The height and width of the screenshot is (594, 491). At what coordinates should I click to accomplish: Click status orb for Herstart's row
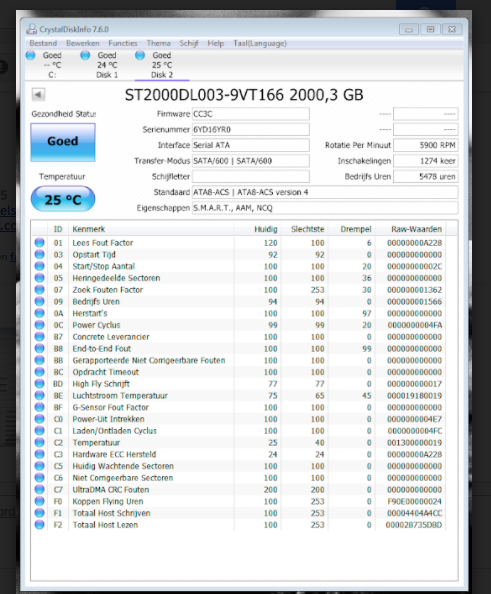pos(39,313)
